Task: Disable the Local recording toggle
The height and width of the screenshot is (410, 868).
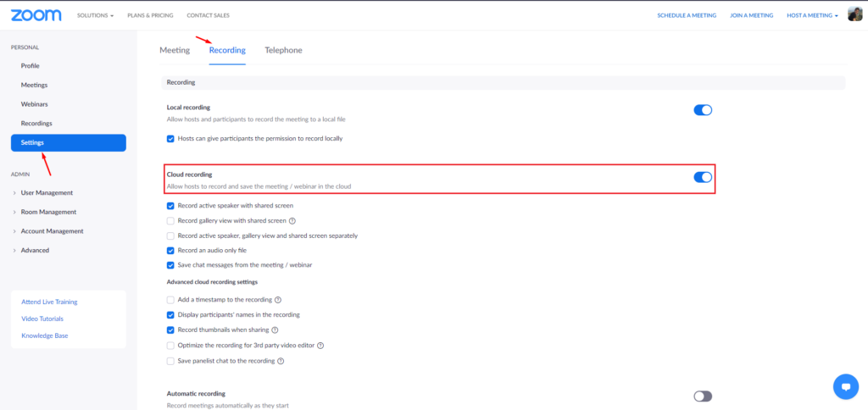Action: pos(703,109)
